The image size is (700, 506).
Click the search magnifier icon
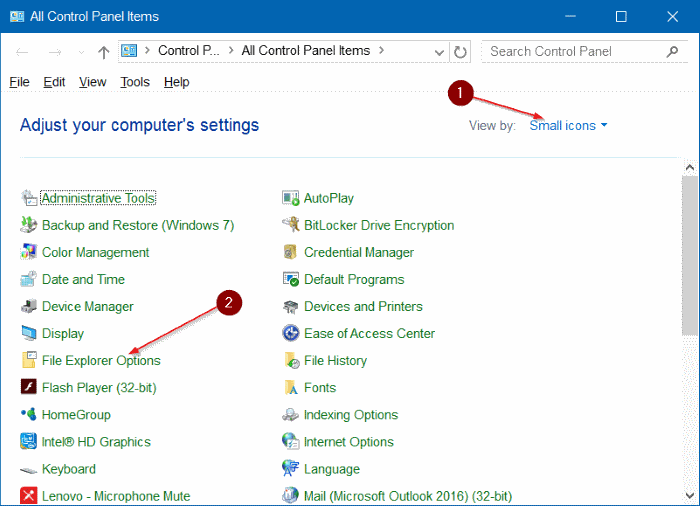[x=672, y=52]
